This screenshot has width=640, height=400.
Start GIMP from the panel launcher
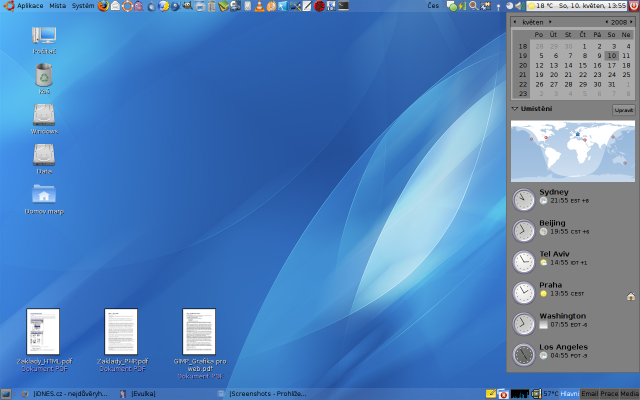click(x=187, y=6)
